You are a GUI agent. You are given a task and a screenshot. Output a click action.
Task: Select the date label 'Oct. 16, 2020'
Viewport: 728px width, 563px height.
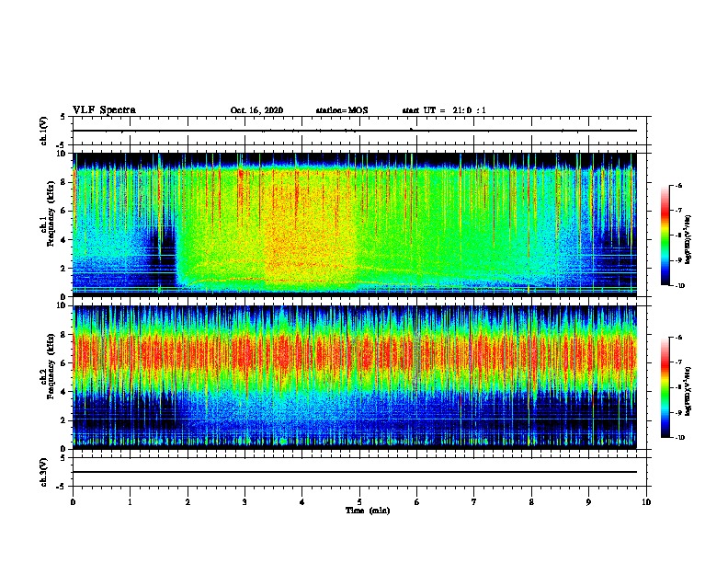point(256,110)
